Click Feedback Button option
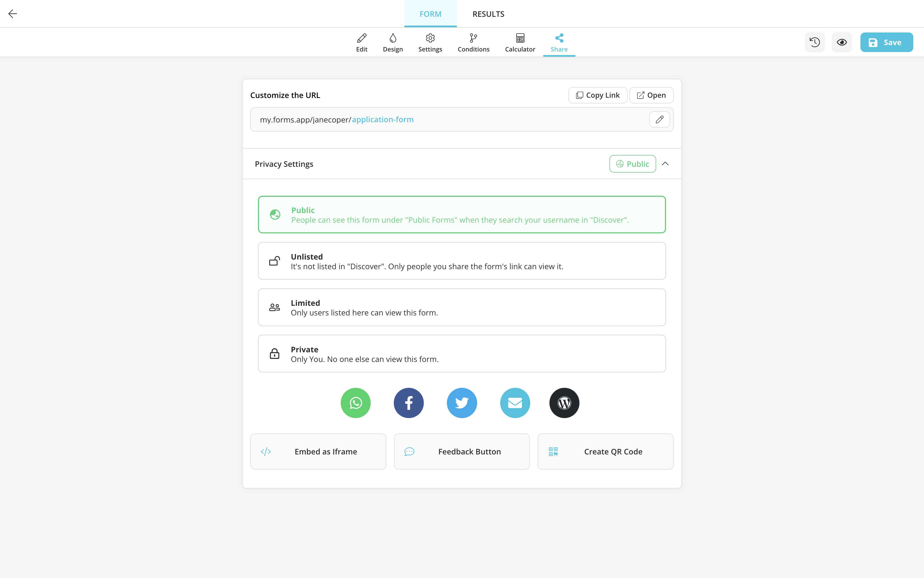The height and width of the screenshot is (578, 924). click(x=462, y=451)
